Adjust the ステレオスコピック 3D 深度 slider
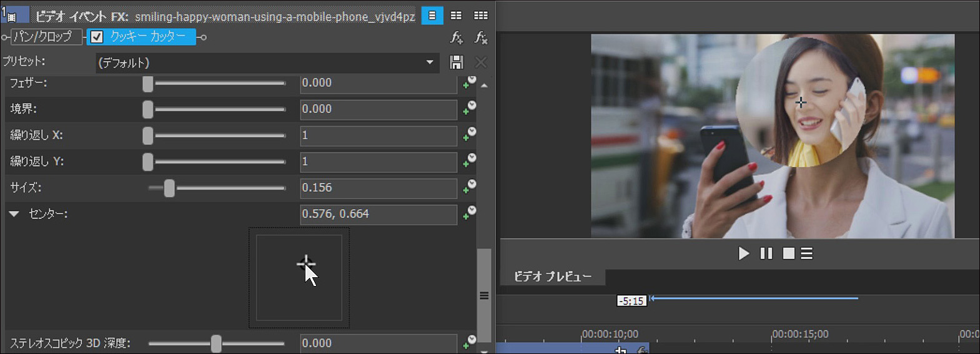This screenshot has width=980, height=354. coord(216,343)
